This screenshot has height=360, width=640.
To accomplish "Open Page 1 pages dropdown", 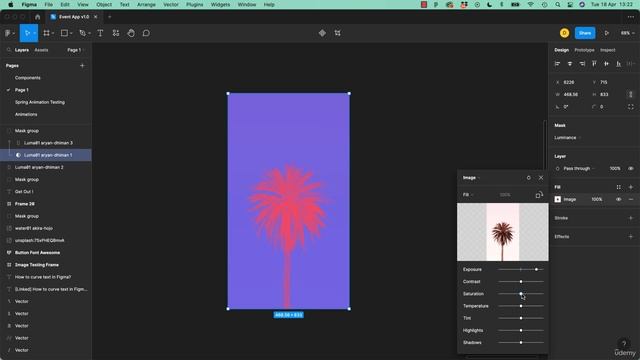I will (x=75, y=50).
